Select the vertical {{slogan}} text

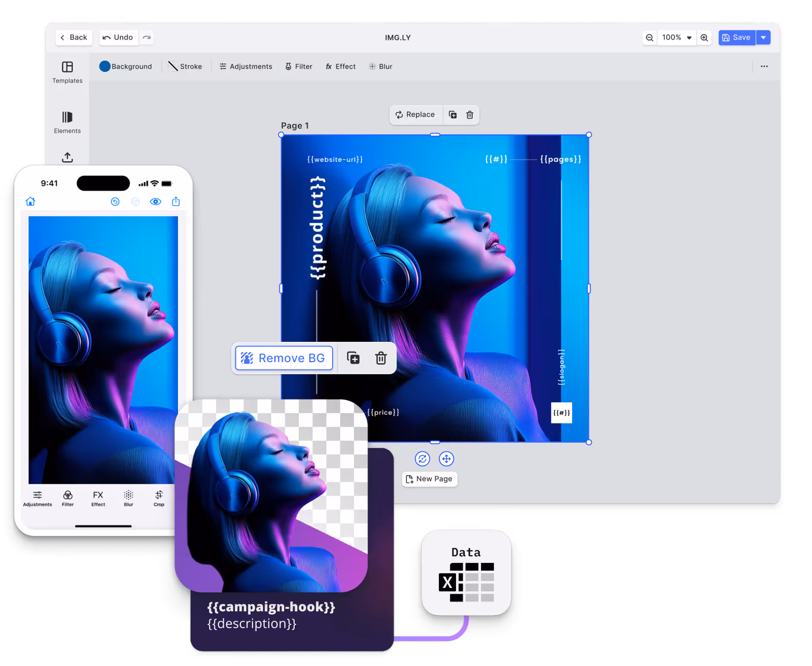[561, 367]
